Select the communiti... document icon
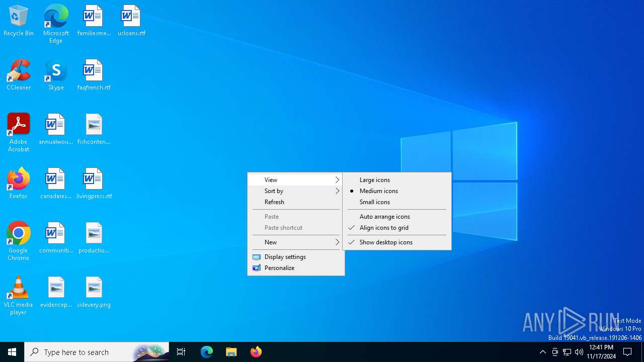The height and width of the screenshot is (362, 644). tap(56, 238)
